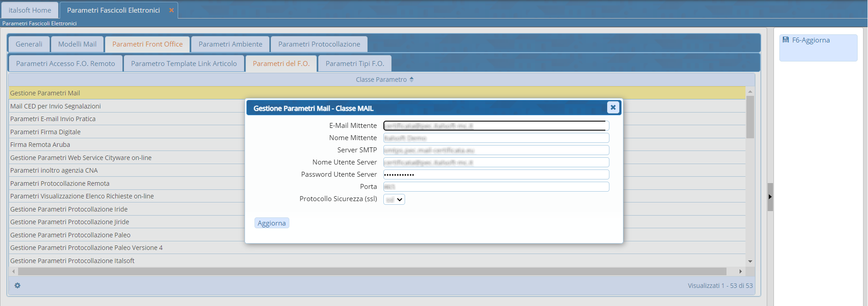Select the Parametri Tipi F.O. tab
868x306 pixels.
pyautogui.click(x=354, y=64)
